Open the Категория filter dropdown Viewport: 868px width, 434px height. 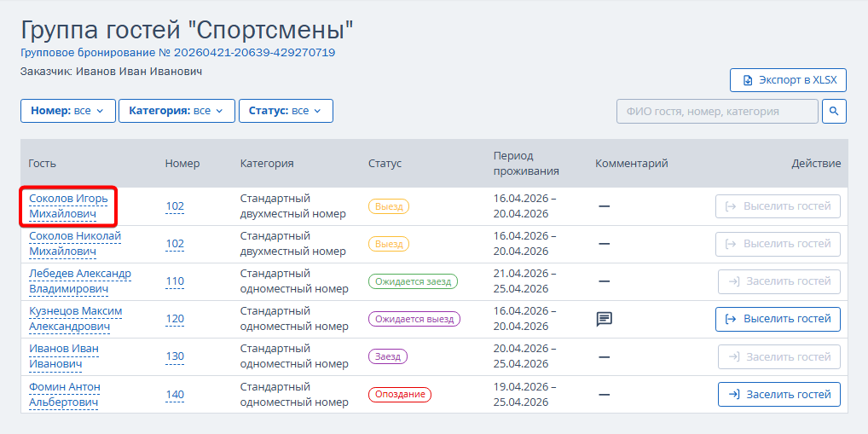click(176, 111)
